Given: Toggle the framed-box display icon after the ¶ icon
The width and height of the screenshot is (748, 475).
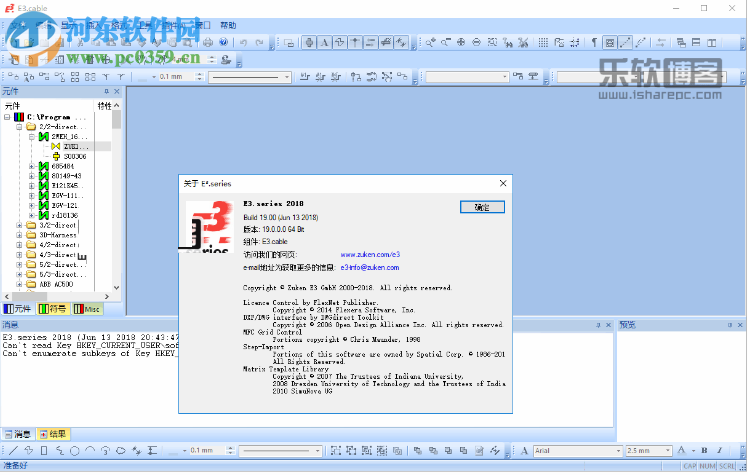Looking at the screenshot, I should 610,43.
